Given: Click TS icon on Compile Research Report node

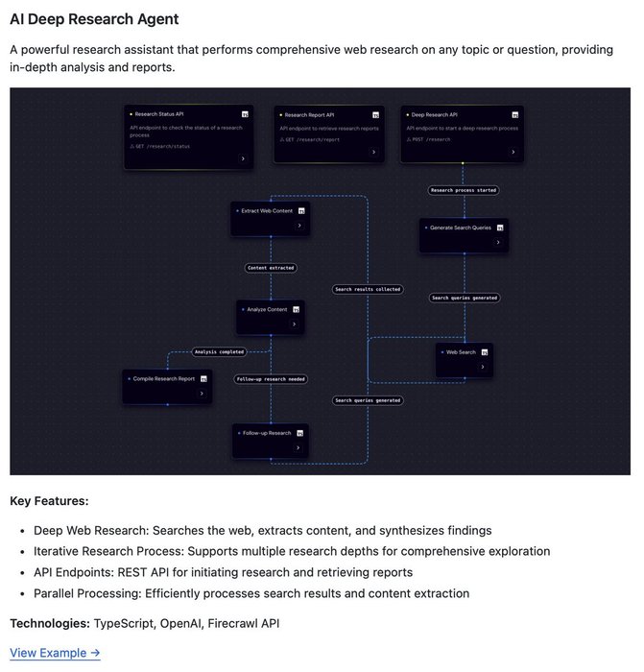Looking at the screenshot, I should pos(204,379).
